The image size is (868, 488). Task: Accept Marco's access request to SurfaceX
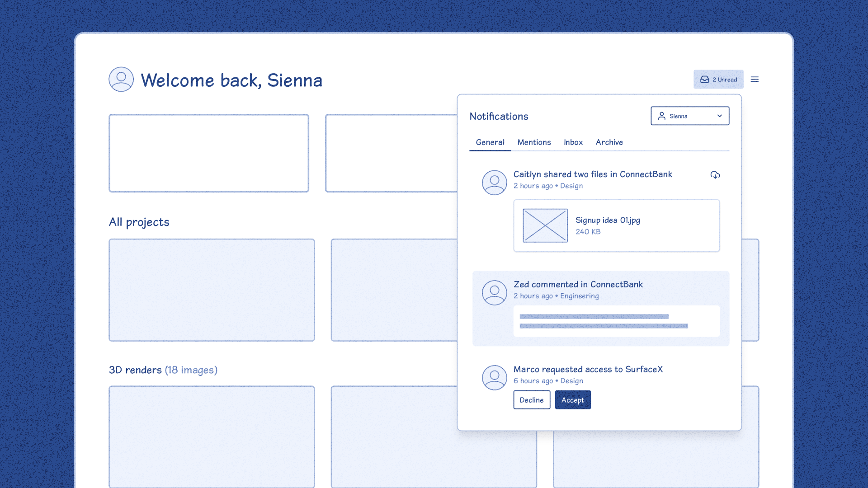(x=572, y=400)
